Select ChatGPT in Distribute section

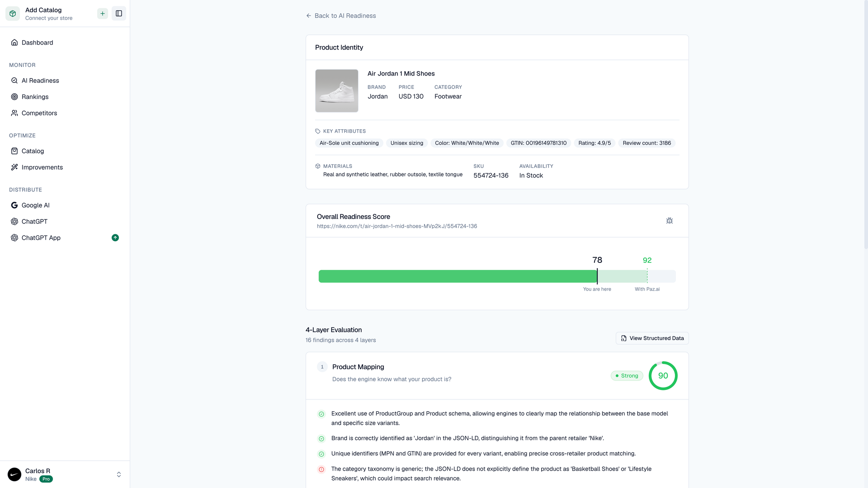65,222
